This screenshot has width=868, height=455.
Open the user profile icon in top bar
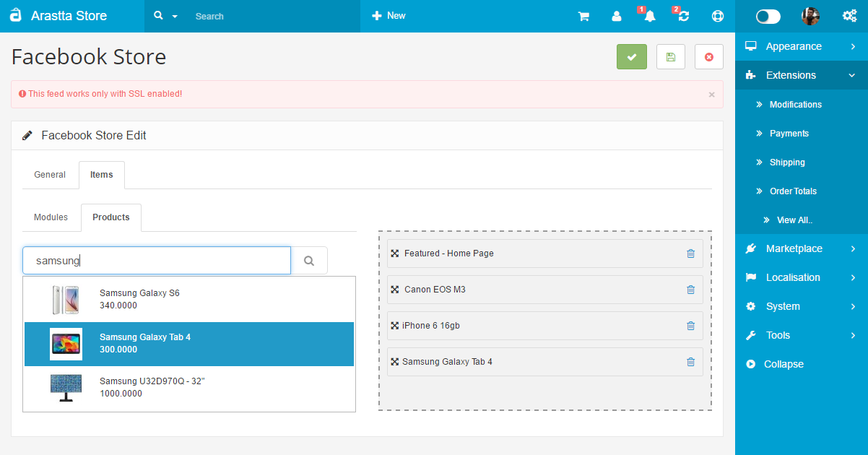point(616,16)
